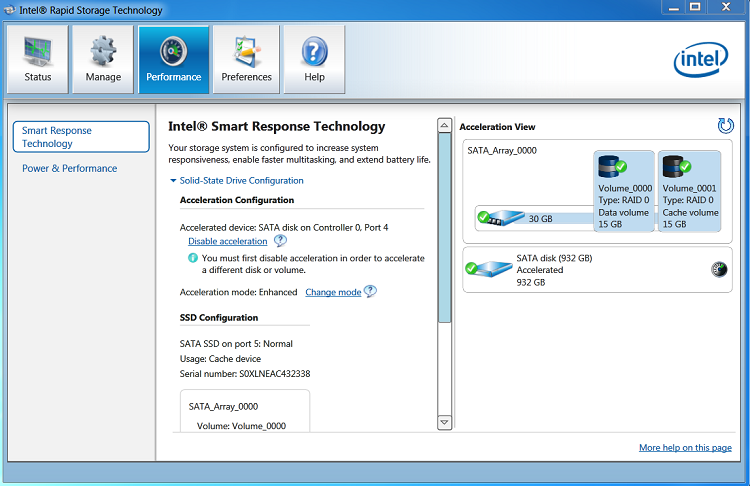
Task: Collapse Solid-State Drive Configuration section
Action: (x=173, y=181)
